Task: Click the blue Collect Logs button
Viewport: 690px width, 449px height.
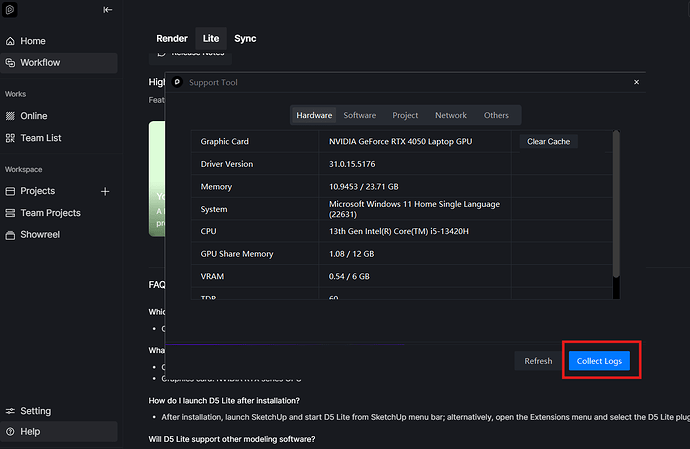Action: point(599,361)
